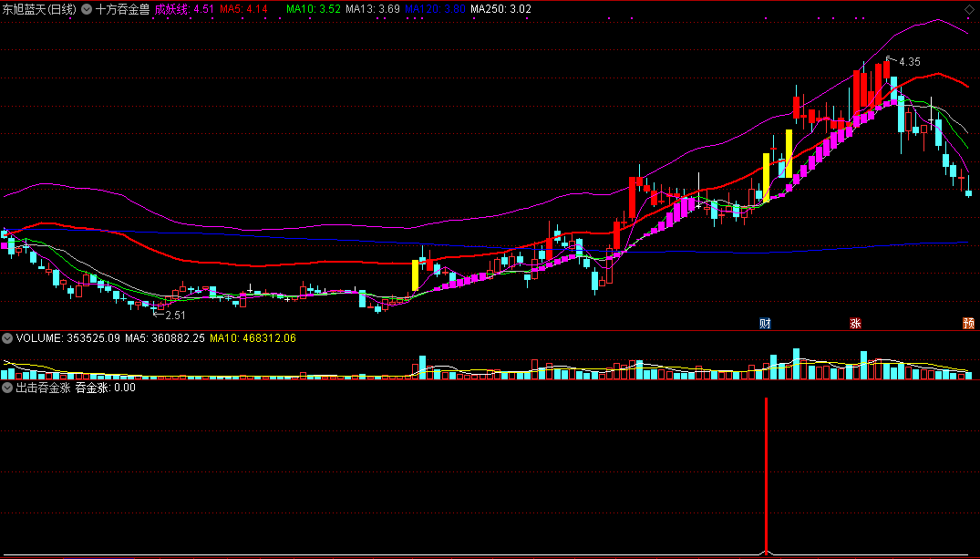
Task: Click the red MA5: 4.14 legend
Action: tap(243, 9)
